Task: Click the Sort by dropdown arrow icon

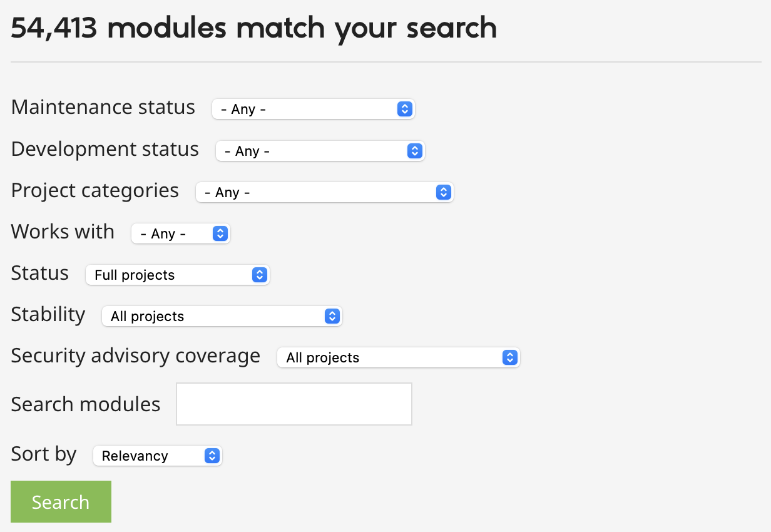Action: [212, 456]
